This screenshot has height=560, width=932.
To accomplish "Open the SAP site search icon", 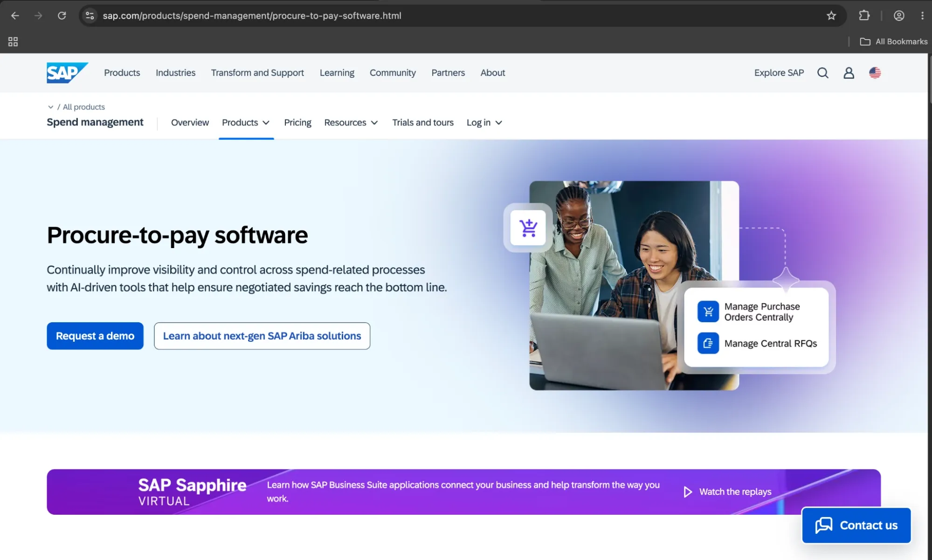I will pos(823,73).
